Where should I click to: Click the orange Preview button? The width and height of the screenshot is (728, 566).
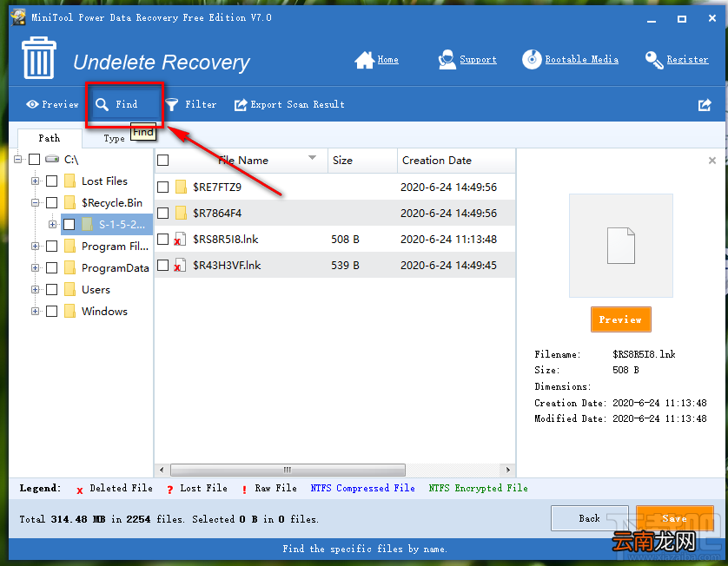coord(621,319)
